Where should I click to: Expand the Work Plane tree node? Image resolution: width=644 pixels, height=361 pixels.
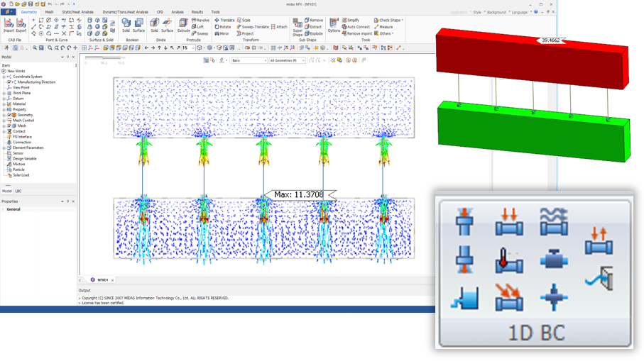[x=4, y=93]
